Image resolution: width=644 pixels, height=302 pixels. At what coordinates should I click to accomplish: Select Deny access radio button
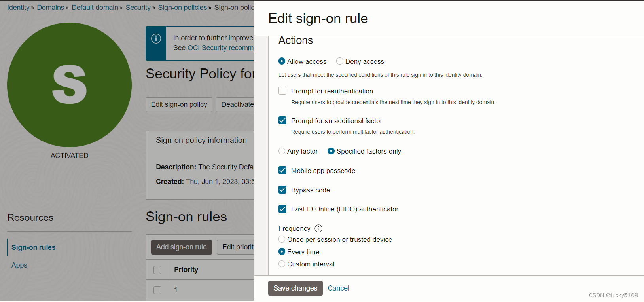pos(339,61)
